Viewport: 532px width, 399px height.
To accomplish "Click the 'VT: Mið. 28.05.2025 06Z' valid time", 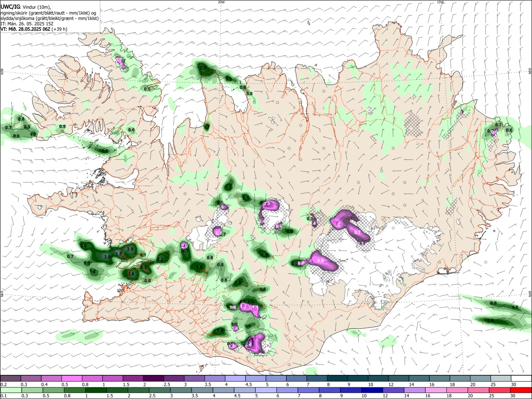I will [x=26, y=29].
